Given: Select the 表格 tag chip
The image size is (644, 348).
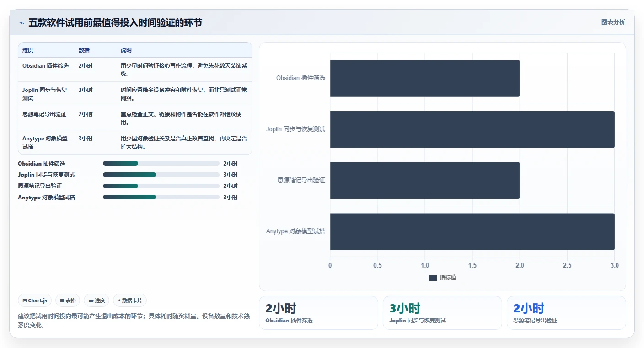Looking at the screenshot, I should [68, 300].
